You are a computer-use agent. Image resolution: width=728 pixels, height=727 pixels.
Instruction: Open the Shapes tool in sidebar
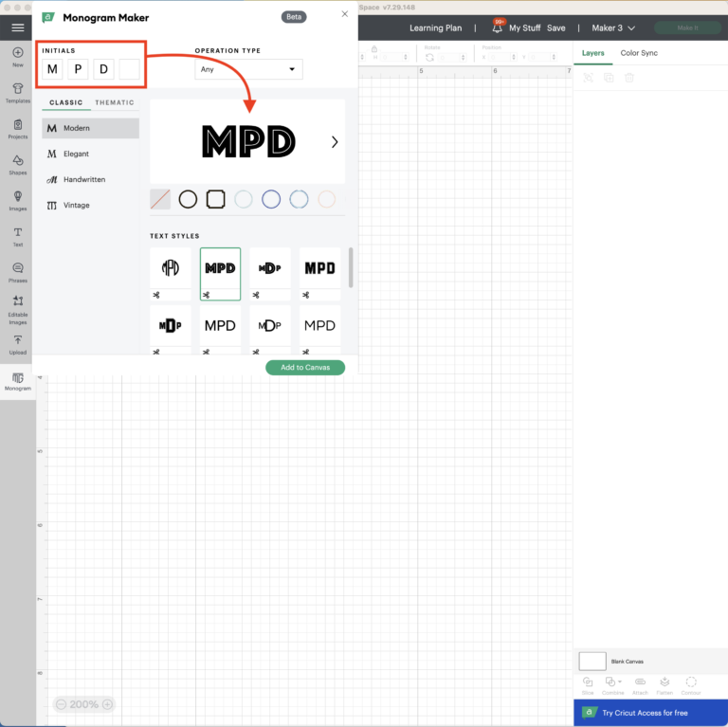[x=18, y=164]
